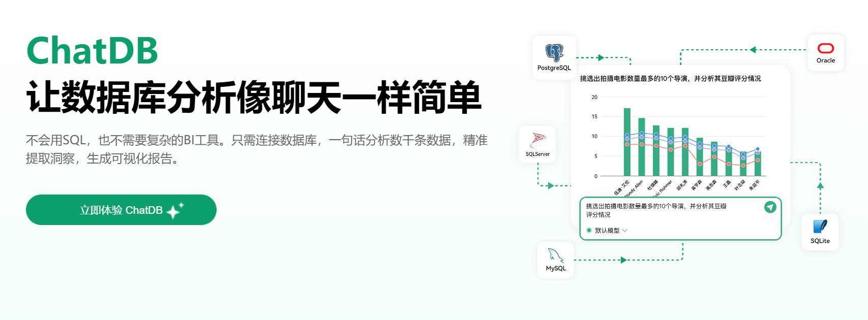The height and width of the screenshot is (320, 868).
Task: Click the PostgreSQL elephant icon card
Action: click(x=554, y=58)
